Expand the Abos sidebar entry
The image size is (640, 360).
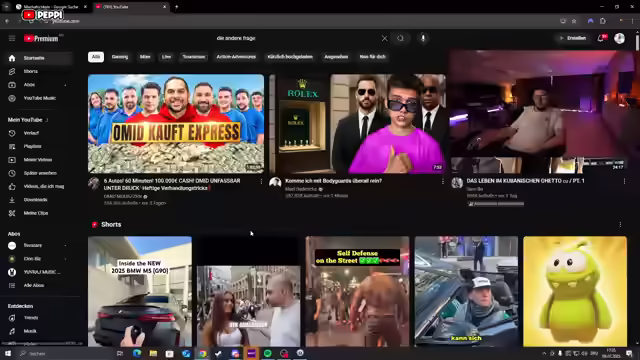(x=65, y=85)
